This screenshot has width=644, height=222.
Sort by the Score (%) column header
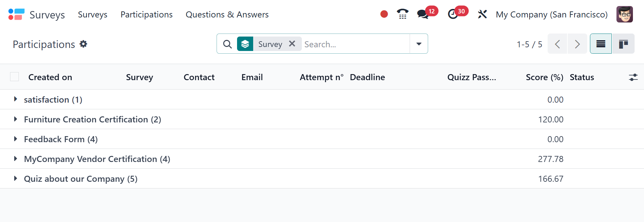(x=544, y=77)
